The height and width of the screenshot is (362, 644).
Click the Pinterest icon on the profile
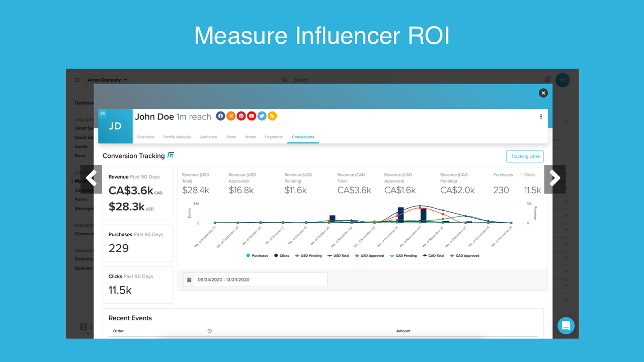pyautogui.click(x=241, y=116)
